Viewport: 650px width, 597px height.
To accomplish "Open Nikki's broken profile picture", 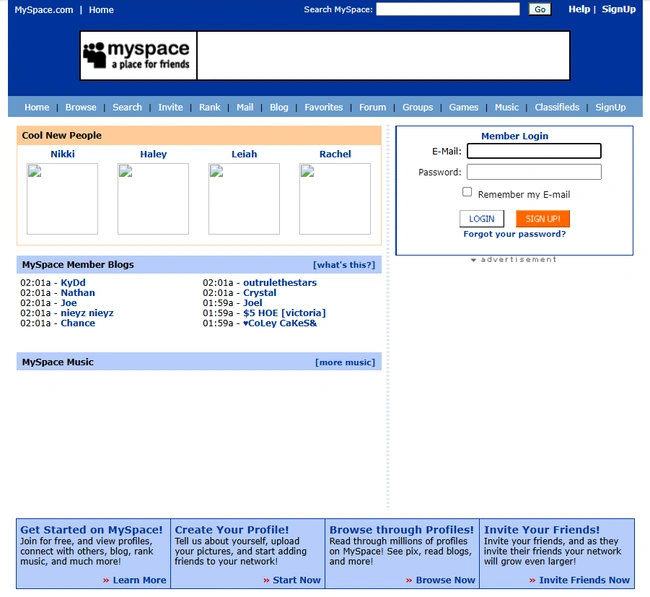I will point(62,199).
